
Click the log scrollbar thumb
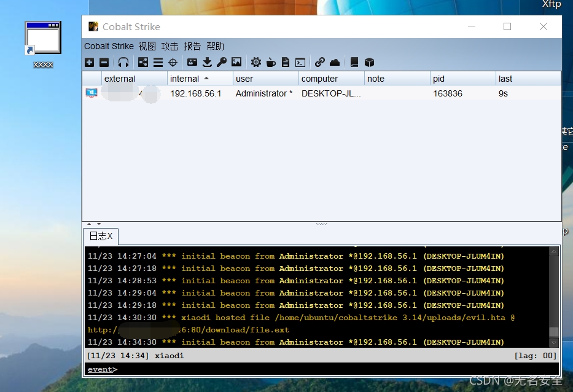click(553, 332)
